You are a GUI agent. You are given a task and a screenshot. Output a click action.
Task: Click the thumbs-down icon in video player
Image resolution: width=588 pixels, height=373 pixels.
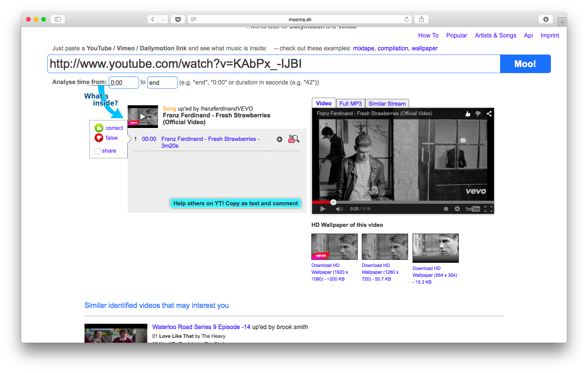(x=478, y=114)
